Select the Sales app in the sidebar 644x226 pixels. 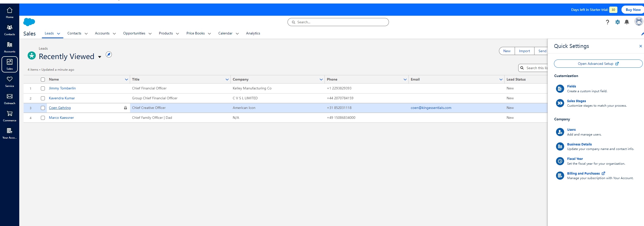tap(10, 64)
